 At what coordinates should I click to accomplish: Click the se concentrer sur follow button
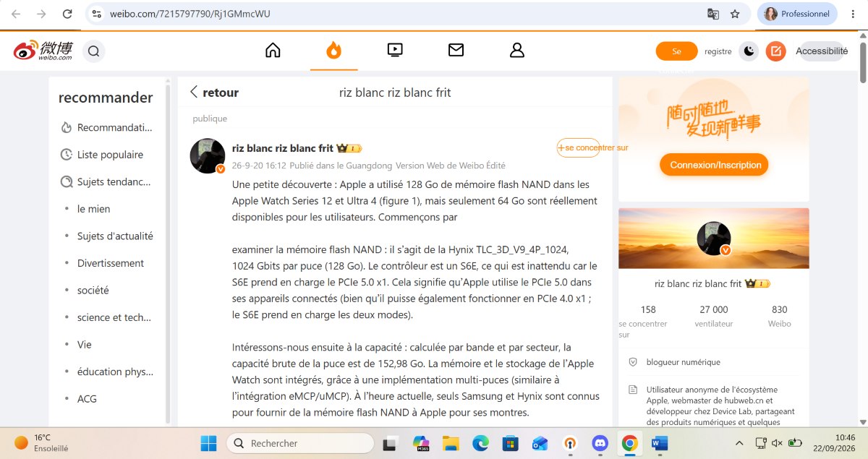[578, 147]
